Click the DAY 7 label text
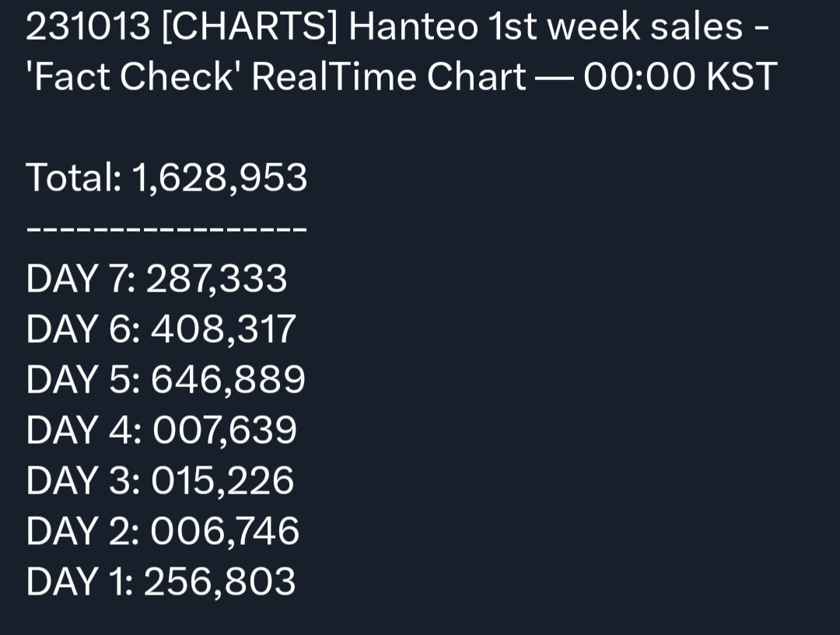This screenshot has height=635, width=840. coord(80,278)
